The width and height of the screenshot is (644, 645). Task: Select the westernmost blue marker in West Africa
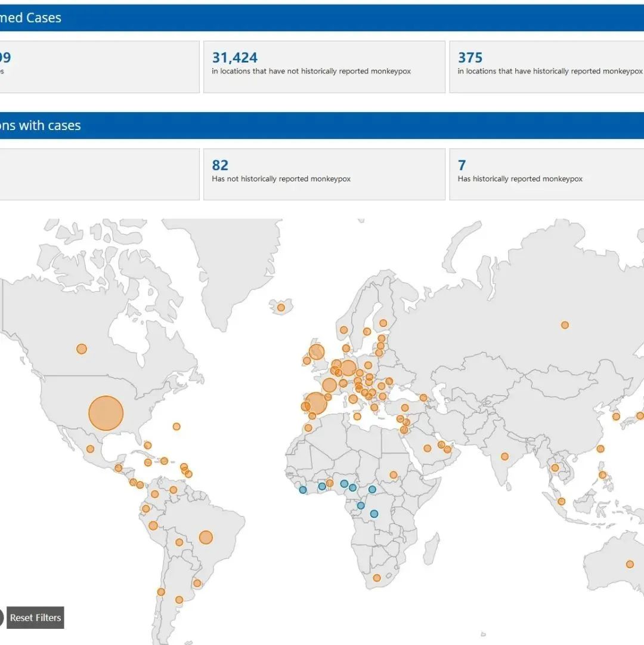pyautogui.click(x=303, y=490)
